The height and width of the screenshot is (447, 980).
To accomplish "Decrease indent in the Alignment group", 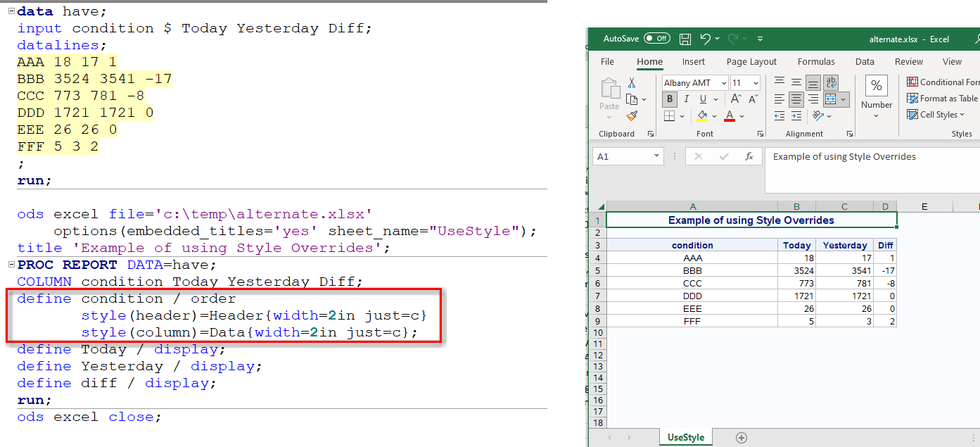I will [779, 115].
